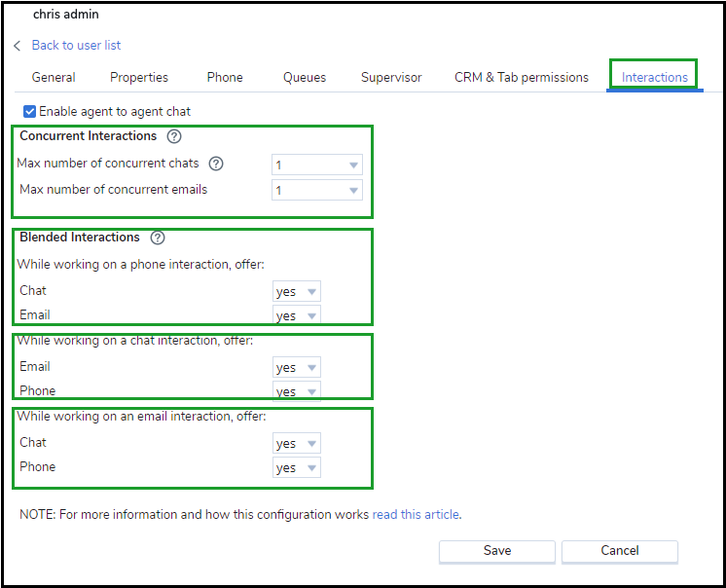The image size is (726, 588).
Task: Open Max number of concurrent emails dropdown
Action: [x=317, y=190]
